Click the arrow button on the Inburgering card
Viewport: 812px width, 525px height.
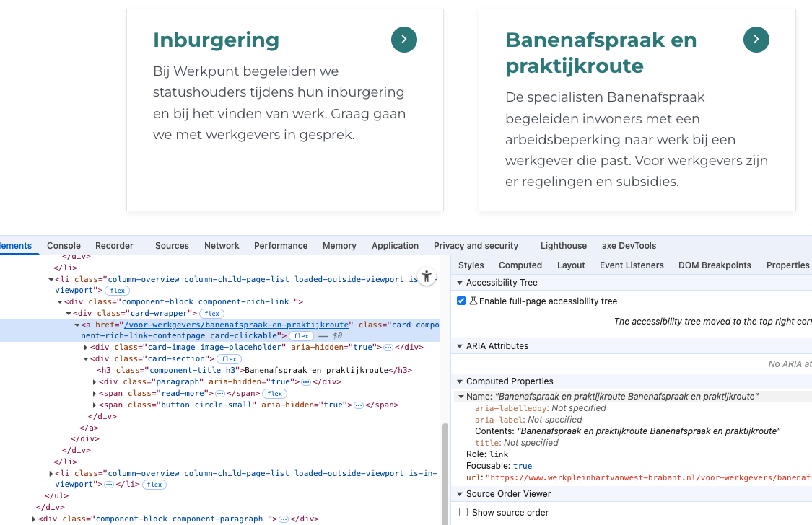point(404,40)
